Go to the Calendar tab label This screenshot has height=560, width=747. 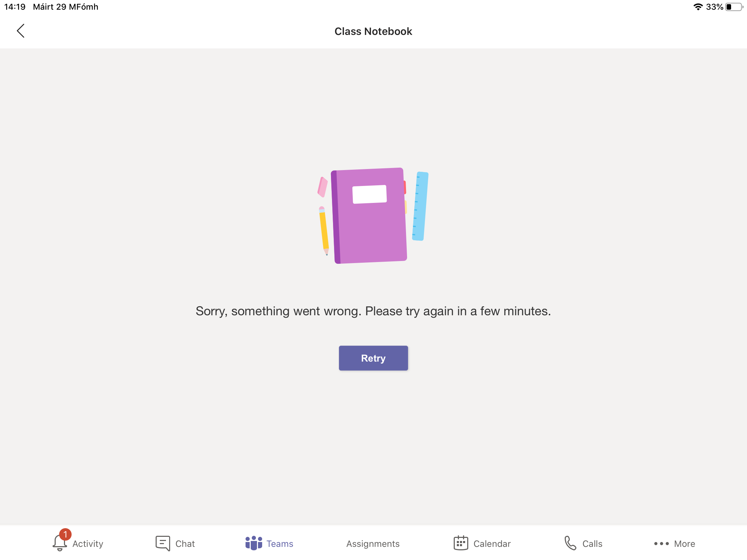[x=492, y=544]
